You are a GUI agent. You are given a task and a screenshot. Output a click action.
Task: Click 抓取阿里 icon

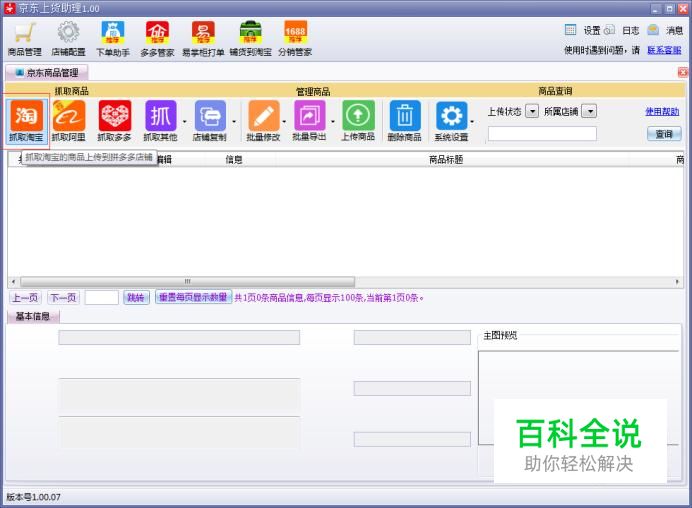(x=69, y=121)
